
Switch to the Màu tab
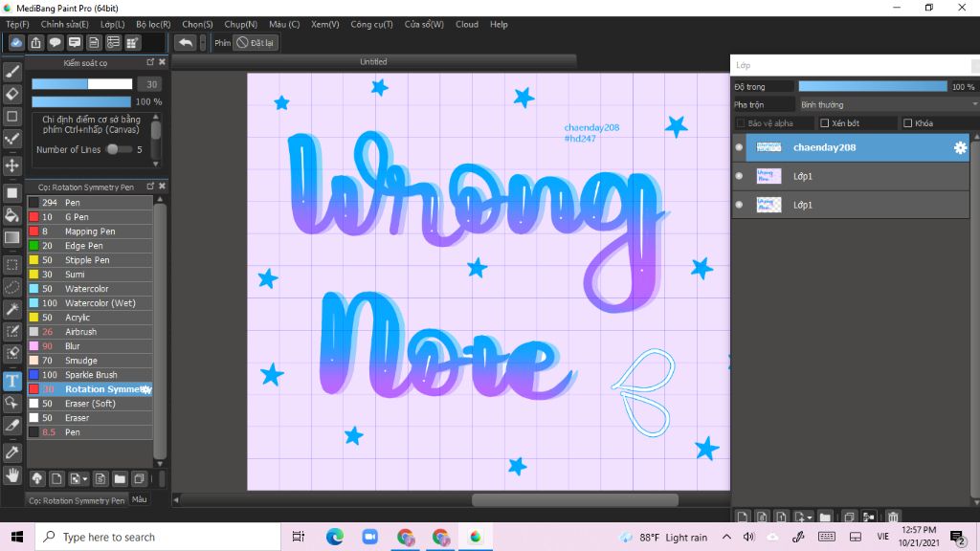tap(140, 499)
